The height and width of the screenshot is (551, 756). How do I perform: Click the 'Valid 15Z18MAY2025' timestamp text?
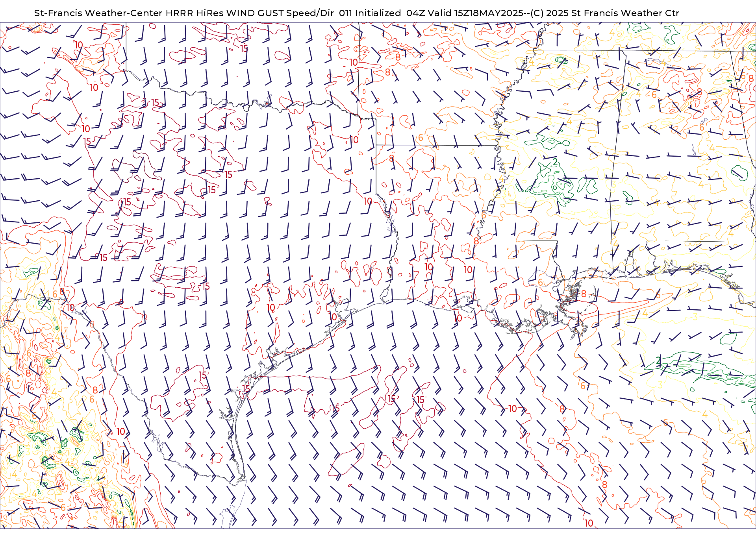coord(475,13)
